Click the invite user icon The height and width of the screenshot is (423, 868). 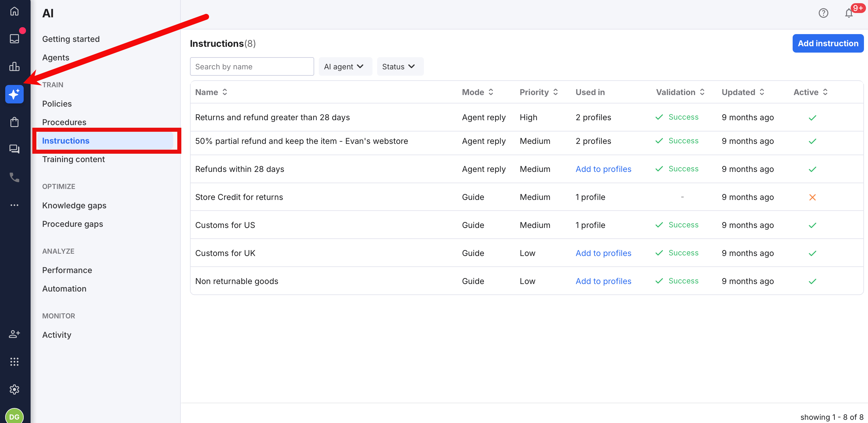coord(14,334)
